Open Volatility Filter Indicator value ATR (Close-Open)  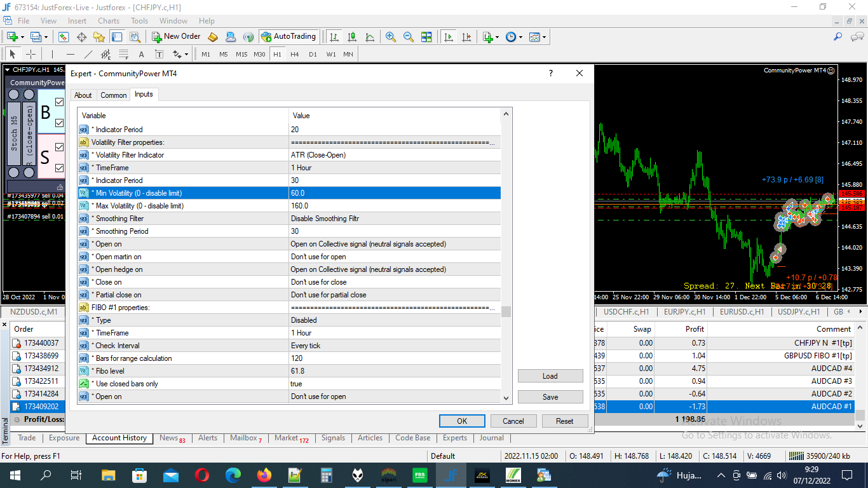tap(395, 155)
